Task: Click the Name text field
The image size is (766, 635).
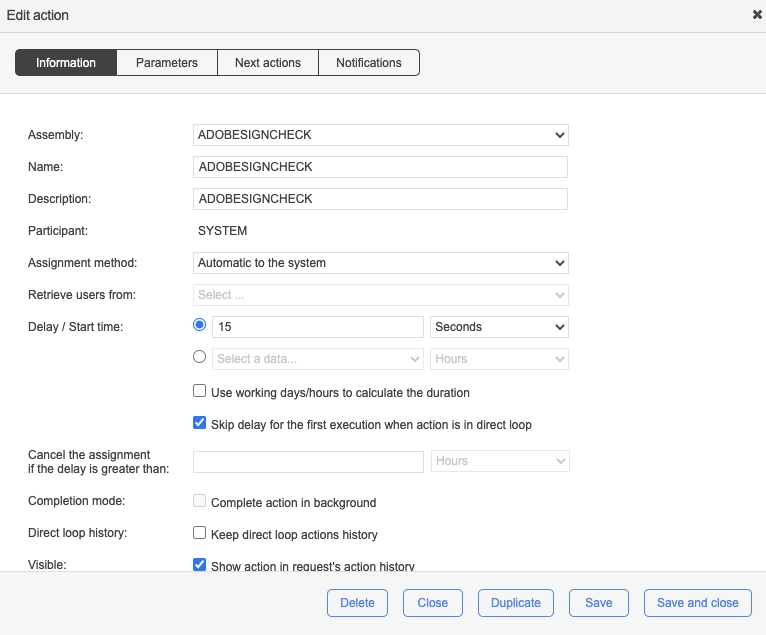Action: click(380, 167)
